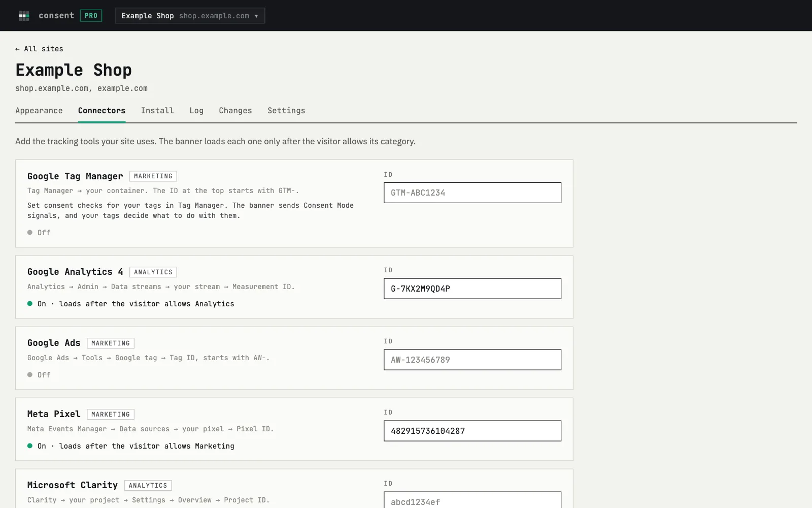
Task: Click the Google Analytics 4 ID field
Action: click(472, 289)
